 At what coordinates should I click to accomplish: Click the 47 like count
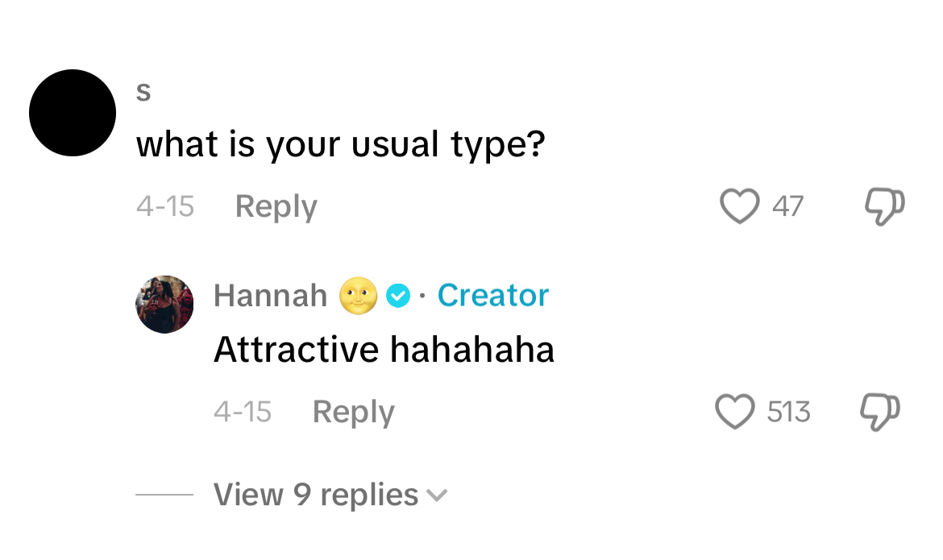coord(787,207)
